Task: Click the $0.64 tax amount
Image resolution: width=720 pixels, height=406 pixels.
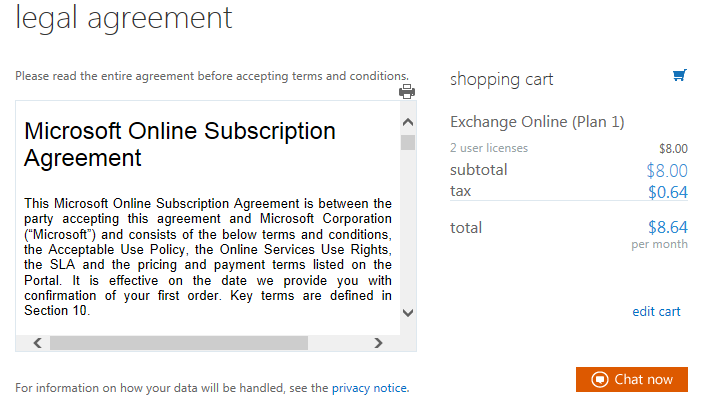Action: tap(667, 191)
